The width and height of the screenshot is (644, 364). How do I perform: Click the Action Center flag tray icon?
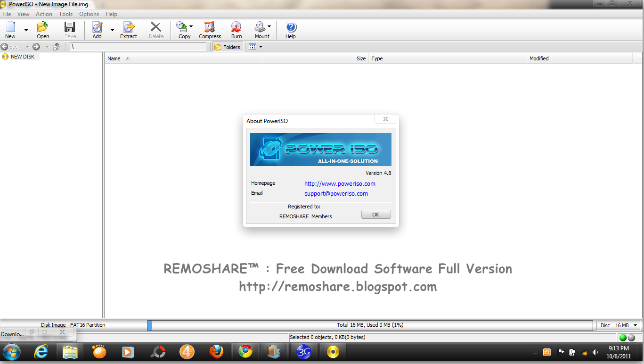click(561, 352)
